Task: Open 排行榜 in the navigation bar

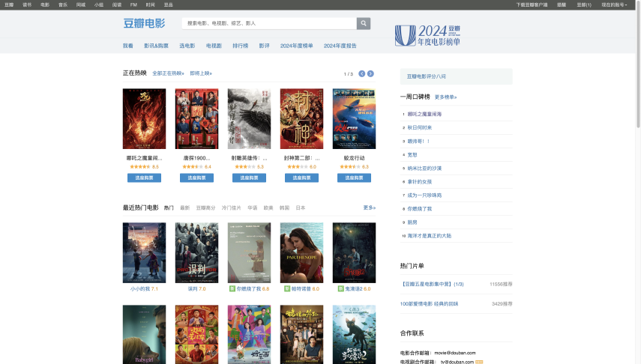Action: [240, 46]
